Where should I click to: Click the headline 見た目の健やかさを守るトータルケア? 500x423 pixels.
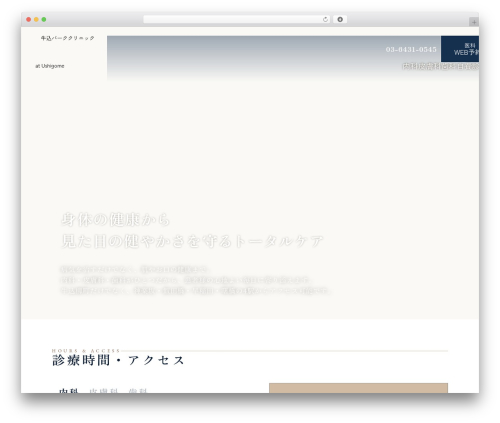point(192,241)
